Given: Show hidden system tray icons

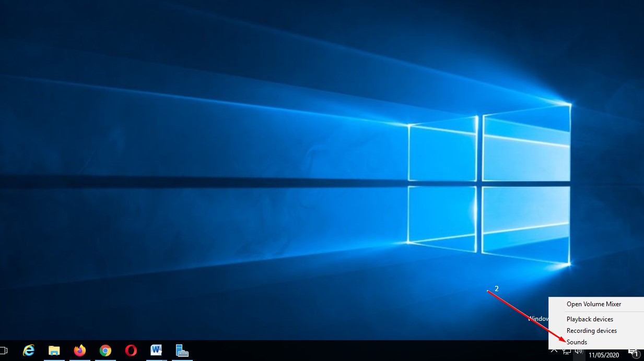Looking at the screenshot, I should point(555,351).
